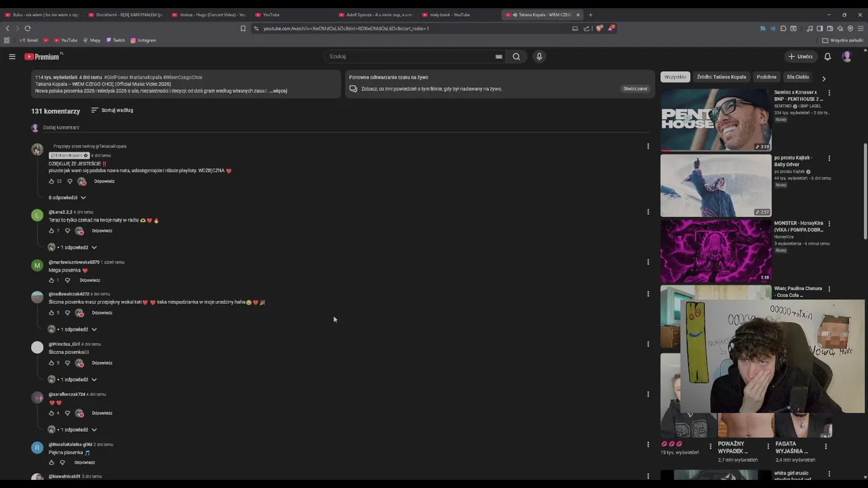Select the 'Wszystkie' filter chip
Screen dimensions: 868x488
(675, 77)
